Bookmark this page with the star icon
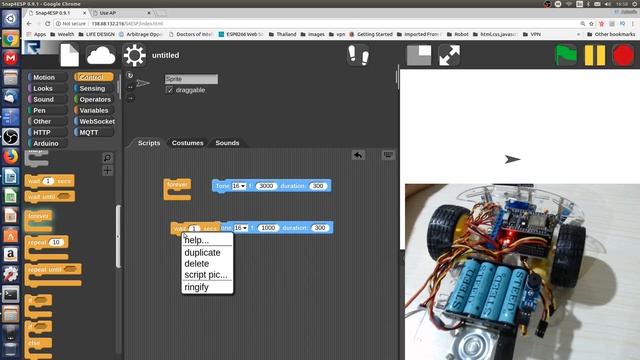This screenshot has height=360, width=640. tap(591, 24)
